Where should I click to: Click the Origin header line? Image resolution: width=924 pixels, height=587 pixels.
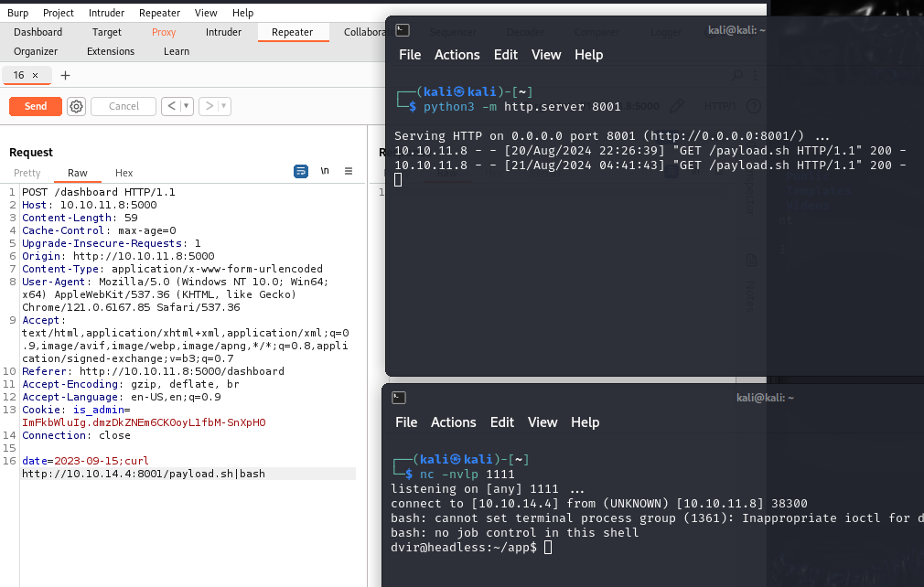[x=118, y=256]
